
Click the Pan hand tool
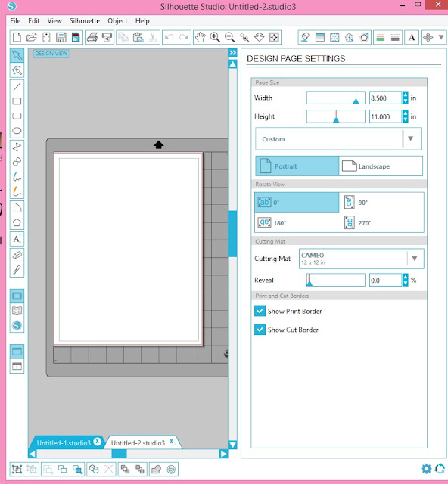(x=201, y=37)
